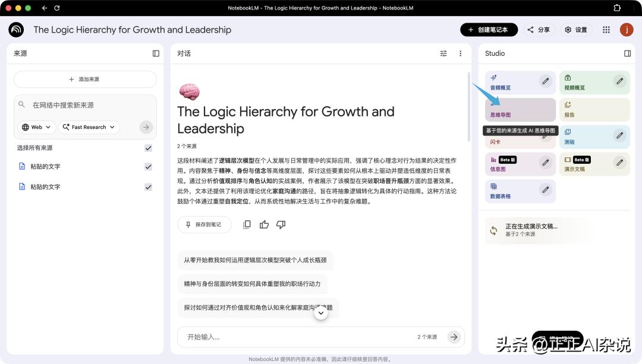Image resolution: width=642 pixels, height=364 pixels.
Task: Edit 音频概览 with its pencil icon
Action: point(545,81)
